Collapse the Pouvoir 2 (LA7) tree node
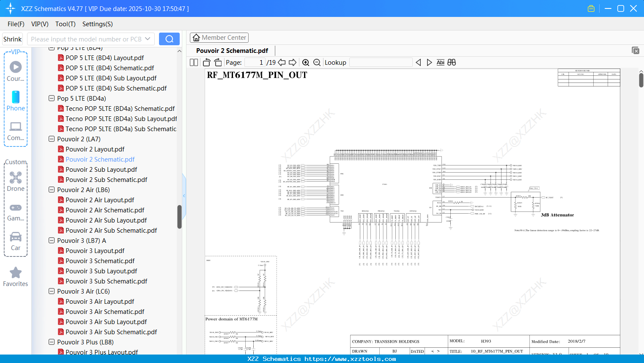This screenshot has width=644, height=363. point(51,139)
